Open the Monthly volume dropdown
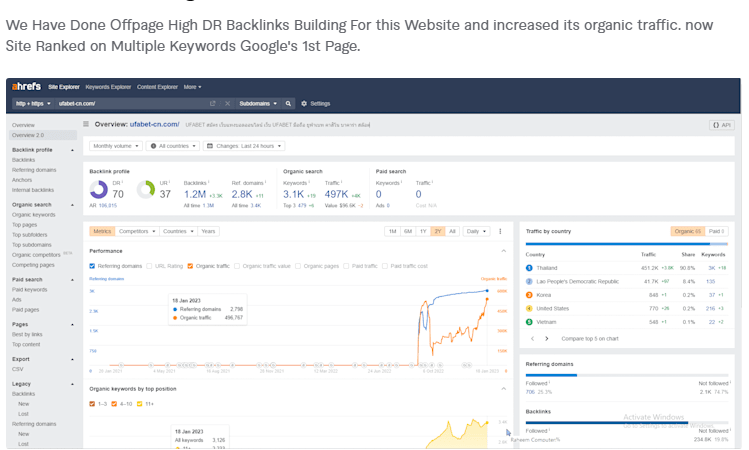The width and height of the screenshot is (749, 450). pos(115,146)
